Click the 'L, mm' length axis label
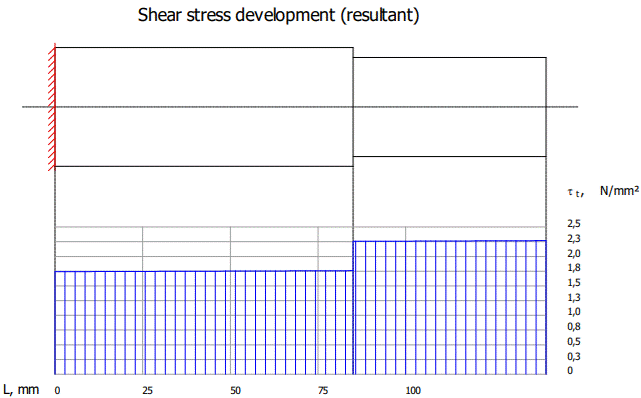The image size is (641, 398). (x=21, y=389)
